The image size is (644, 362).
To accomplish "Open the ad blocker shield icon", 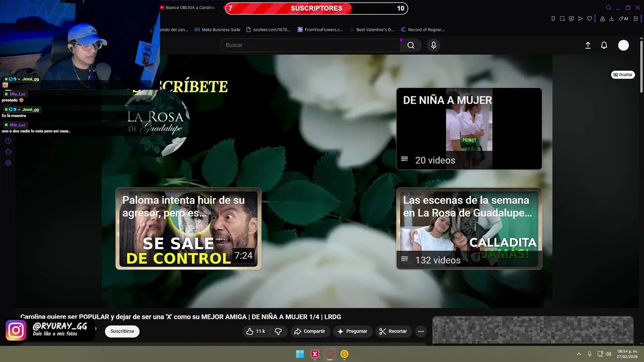I will tap(571, 19).
